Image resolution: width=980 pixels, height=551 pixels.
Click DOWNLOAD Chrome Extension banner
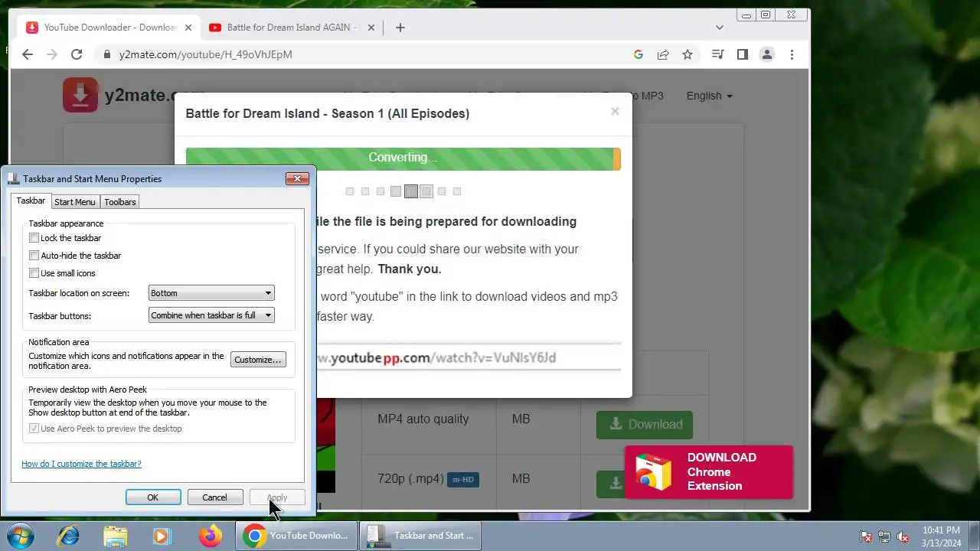[709, 472]
